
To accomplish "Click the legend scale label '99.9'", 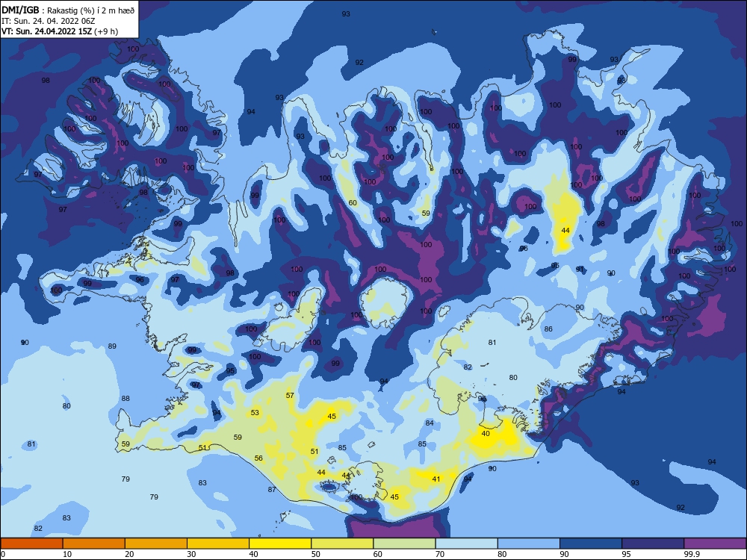I will [691, 554].
